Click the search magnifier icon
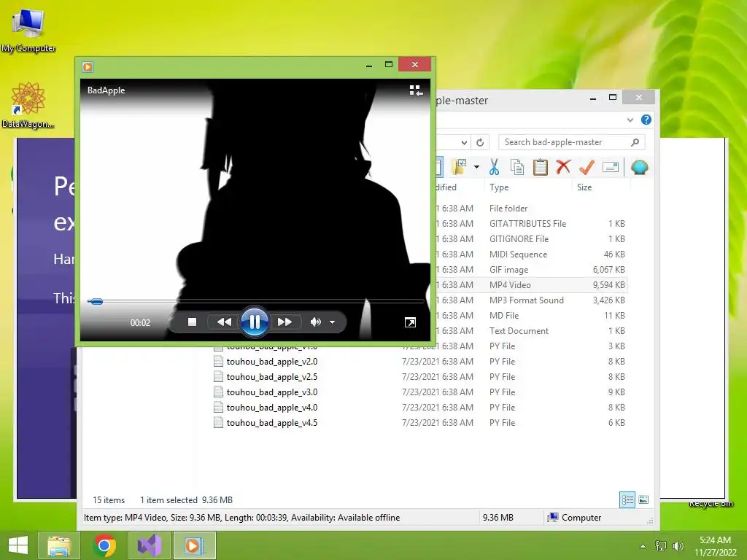The image size is (747, 560). coord(635,142)
